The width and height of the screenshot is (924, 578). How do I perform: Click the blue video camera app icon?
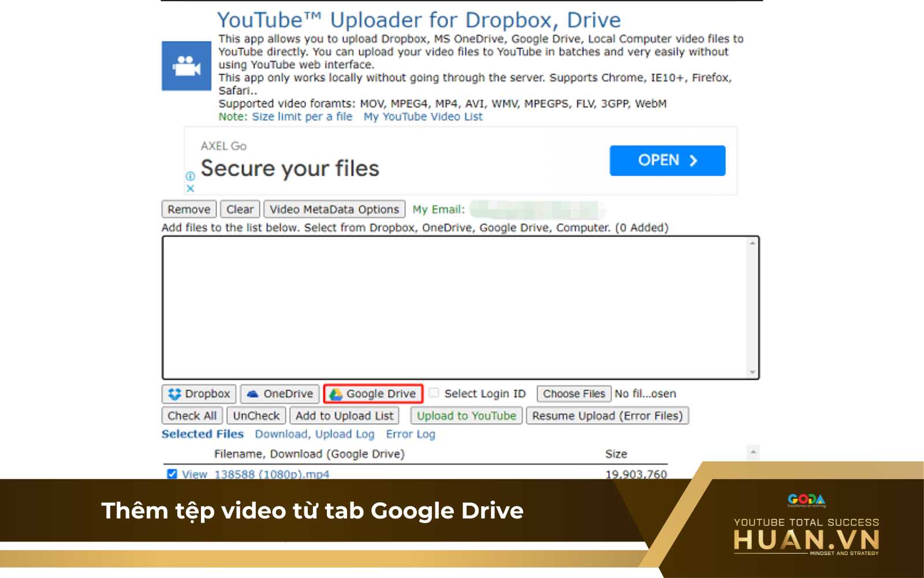[x=186, y=66]
